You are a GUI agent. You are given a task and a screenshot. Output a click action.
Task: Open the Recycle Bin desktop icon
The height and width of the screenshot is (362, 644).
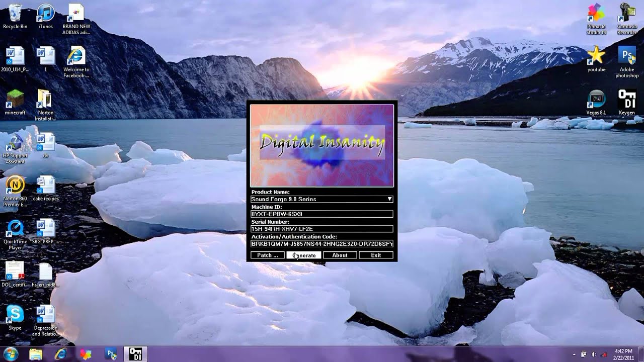click(x=15, y=16)
